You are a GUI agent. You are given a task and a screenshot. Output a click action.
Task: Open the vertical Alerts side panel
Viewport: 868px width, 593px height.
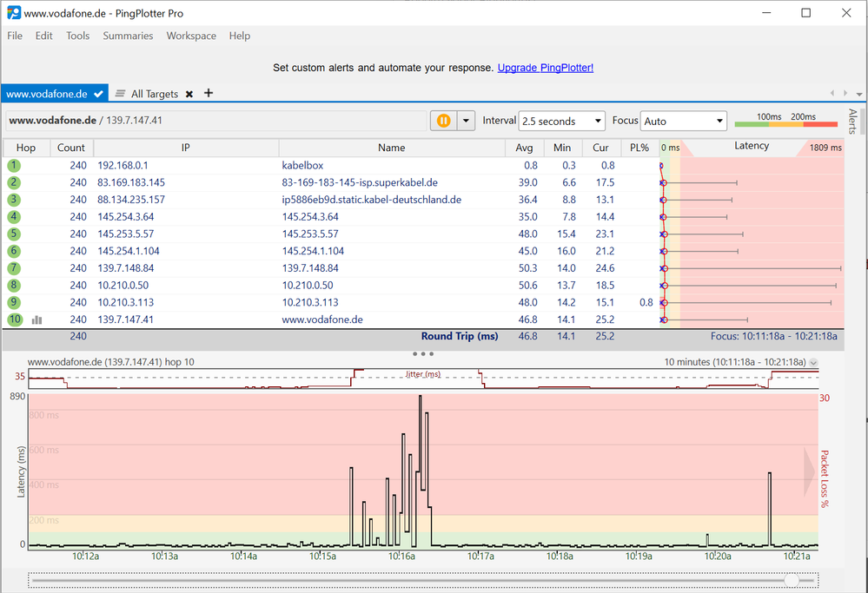[x=852, y=122]
